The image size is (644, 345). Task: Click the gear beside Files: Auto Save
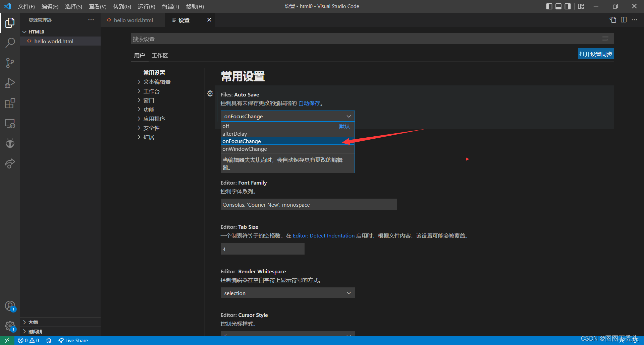[210, 93]
